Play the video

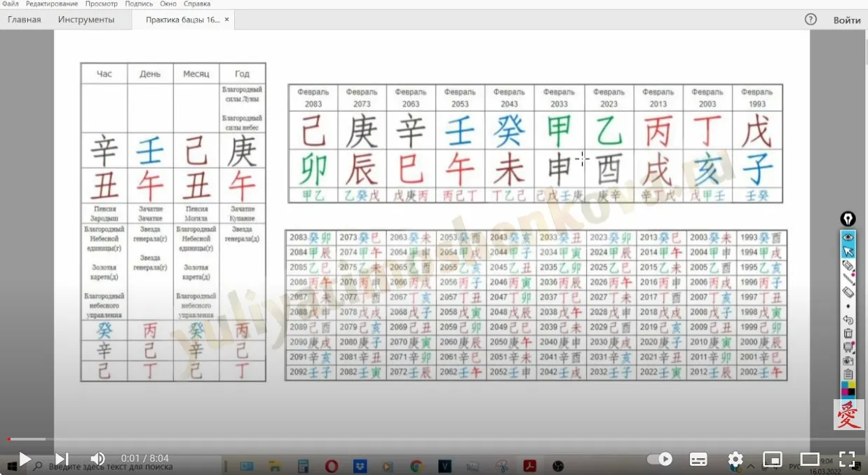pyautogui.click(x=25, y=459)
